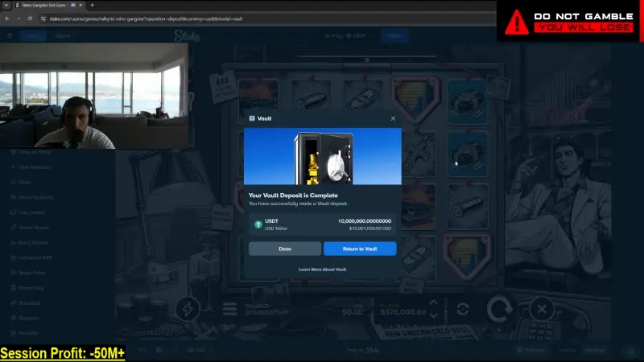Viewport: 644px width, 362px height.
Task: Expand the browser tab list chevron
Action: click(x=6, y=6)
